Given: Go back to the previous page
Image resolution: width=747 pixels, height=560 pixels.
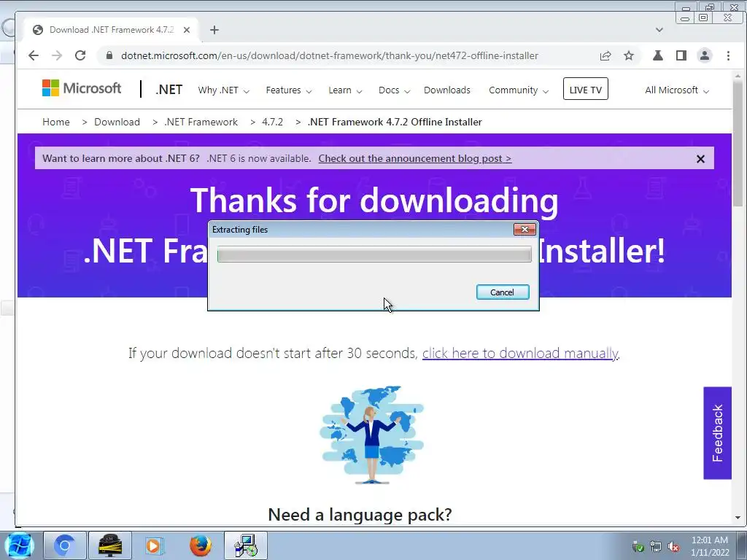Looking at the screenshot, I should point(34,55).
